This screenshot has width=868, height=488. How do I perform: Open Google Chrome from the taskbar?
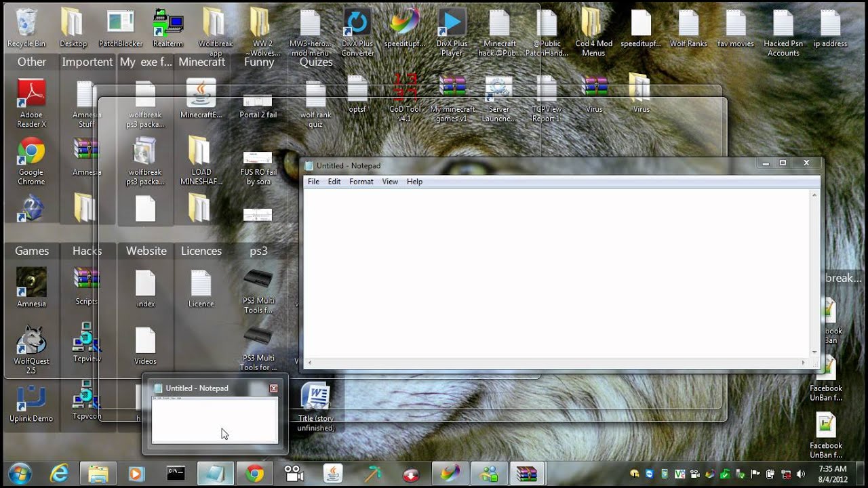(x=255, y=473)
